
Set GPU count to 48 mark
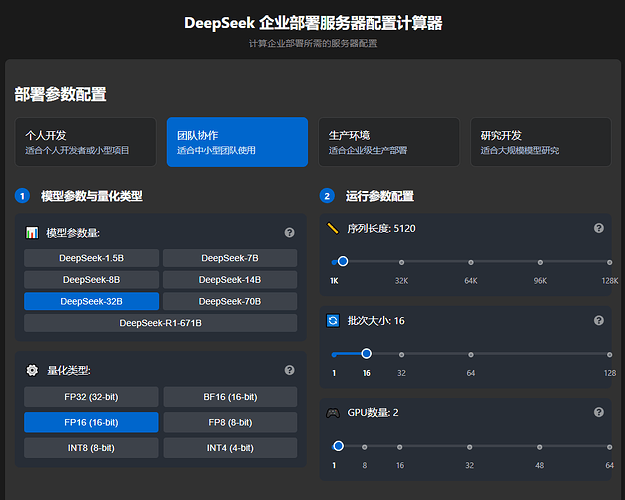click(539, 447)
